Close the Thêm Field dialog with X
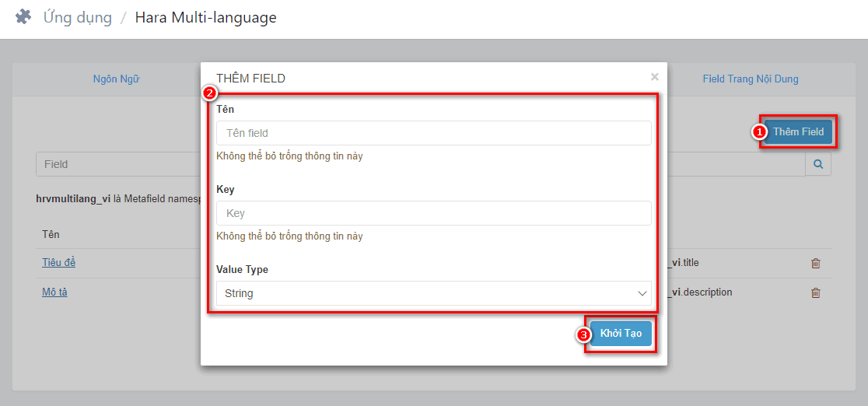The height and width of the screenshot is (406, 868). pyautogui.click(x=655, y=77)
